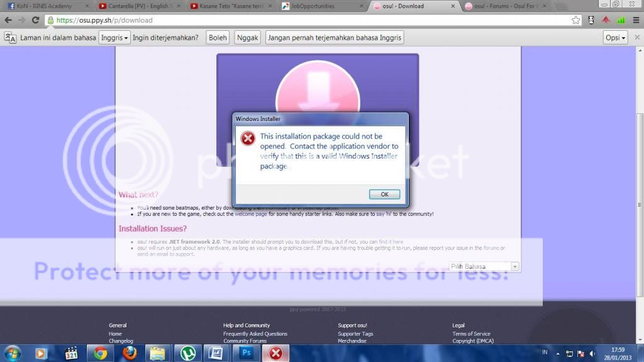Viewport: 644px width, 362px height.
Task: Open the Merchandise footer link
Action: coord(352,341)
